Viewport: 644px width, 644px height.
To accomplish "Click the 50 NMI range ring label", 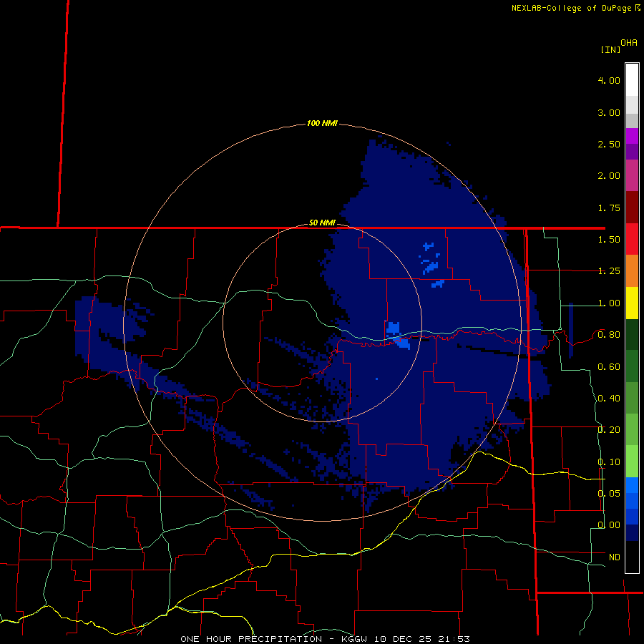I will tap(322, 223).
